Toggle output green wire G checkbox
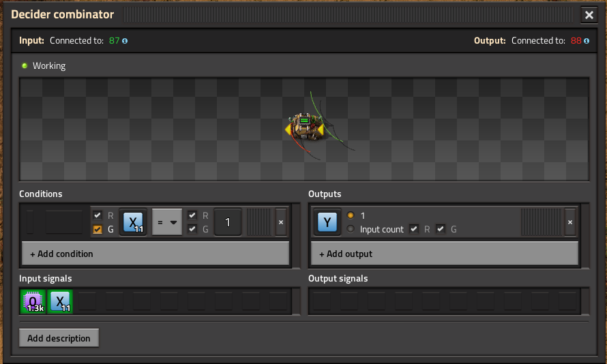This screenshot has width=607, height=364. (441, 229)
